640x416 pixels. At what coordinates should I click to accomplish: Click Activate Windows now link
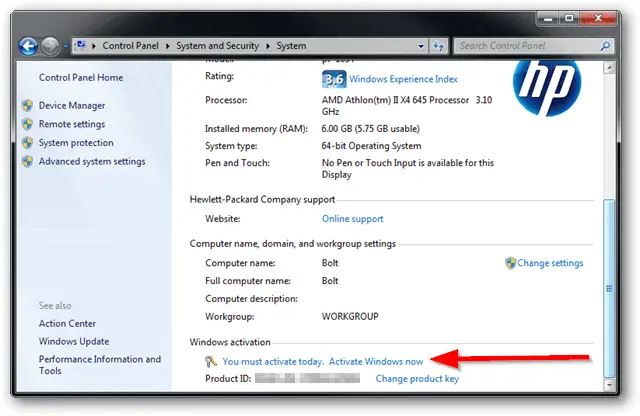click(x=376, y=362)
